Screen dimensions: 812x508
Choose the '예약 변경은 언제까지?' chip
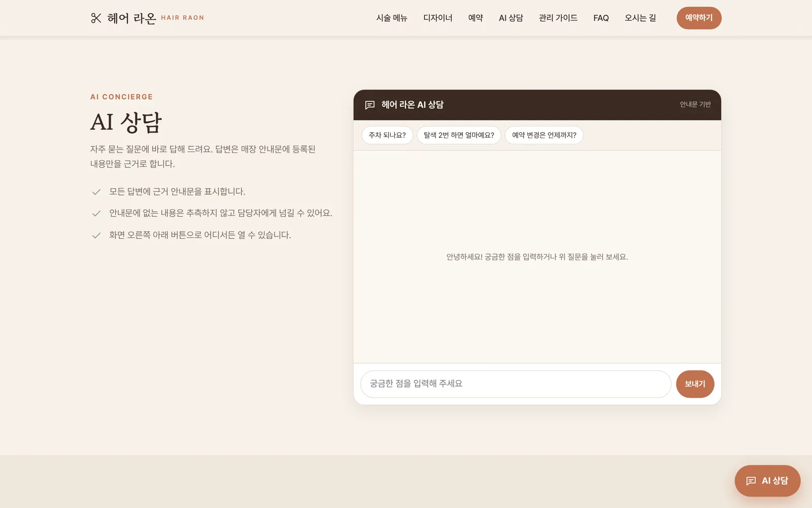click(x=544, y=135)
